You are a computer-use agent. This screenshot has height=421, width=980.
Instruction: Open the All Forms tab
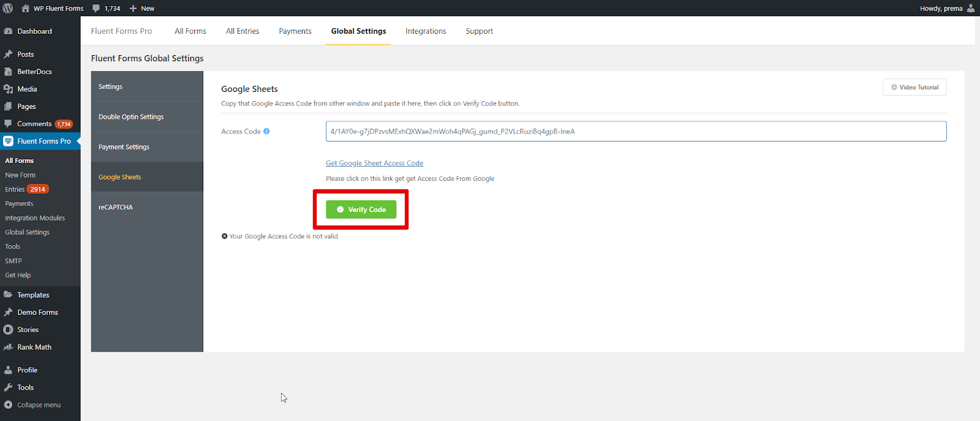tap(190, 31)
